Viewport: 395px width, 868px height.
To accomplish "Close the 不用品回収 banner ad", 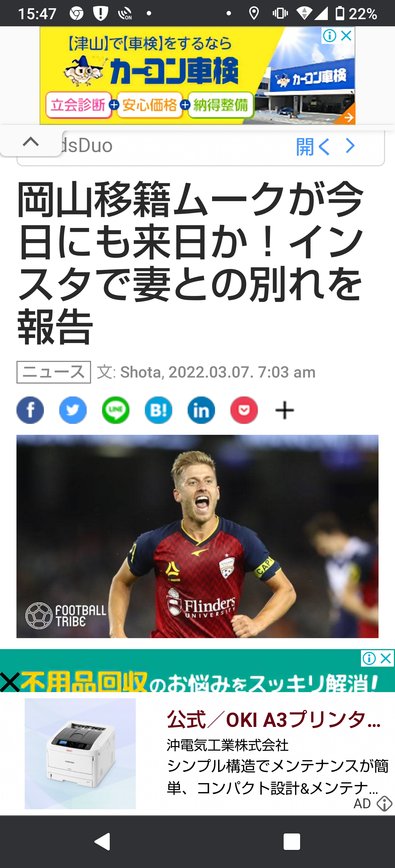I will point(386,658).
